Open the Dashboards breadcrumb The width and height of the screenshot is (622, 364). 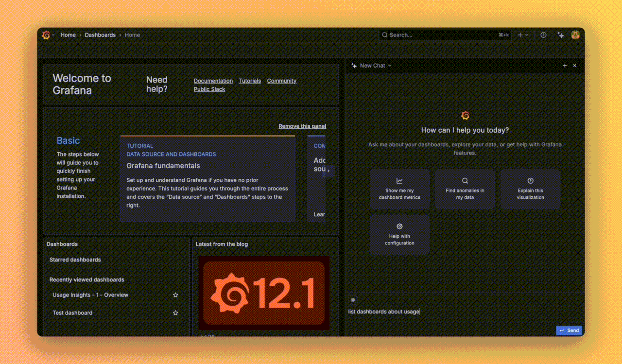point(100,35)
